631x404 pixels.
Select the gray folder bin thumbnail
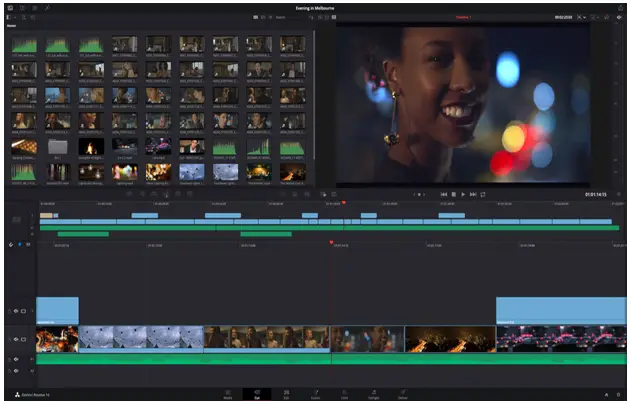point(58,146)
